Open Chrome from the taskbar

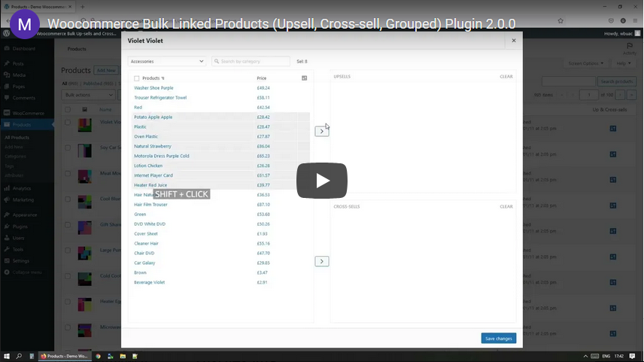click(x=98, y=356)
